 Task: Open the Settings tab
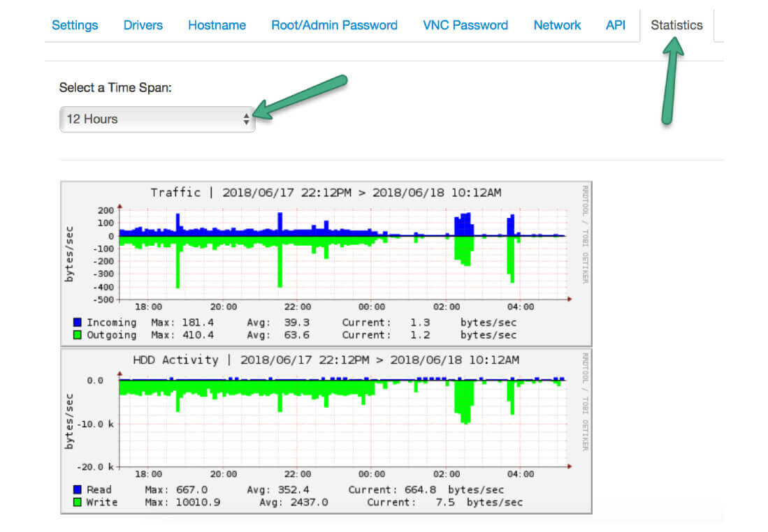point(75,25)
